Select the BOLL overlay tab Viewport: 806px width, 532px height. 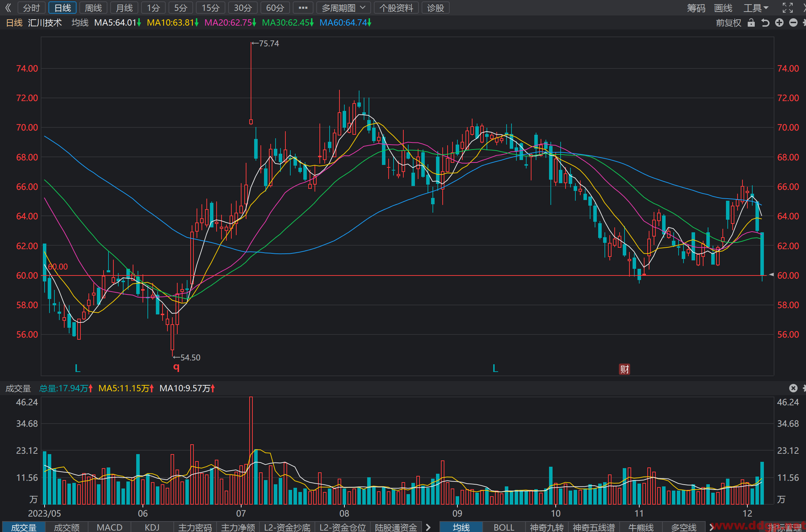pos(504,527)
